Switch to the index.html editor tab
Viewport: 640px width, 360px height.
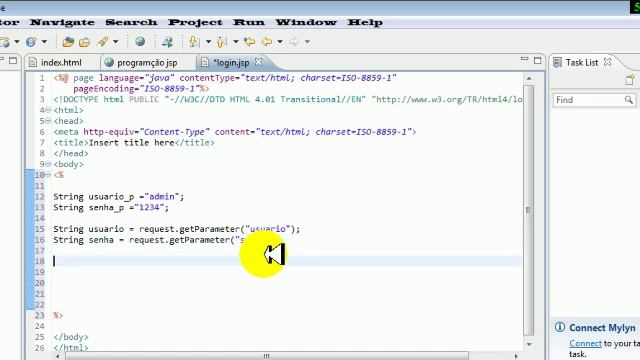61,62
